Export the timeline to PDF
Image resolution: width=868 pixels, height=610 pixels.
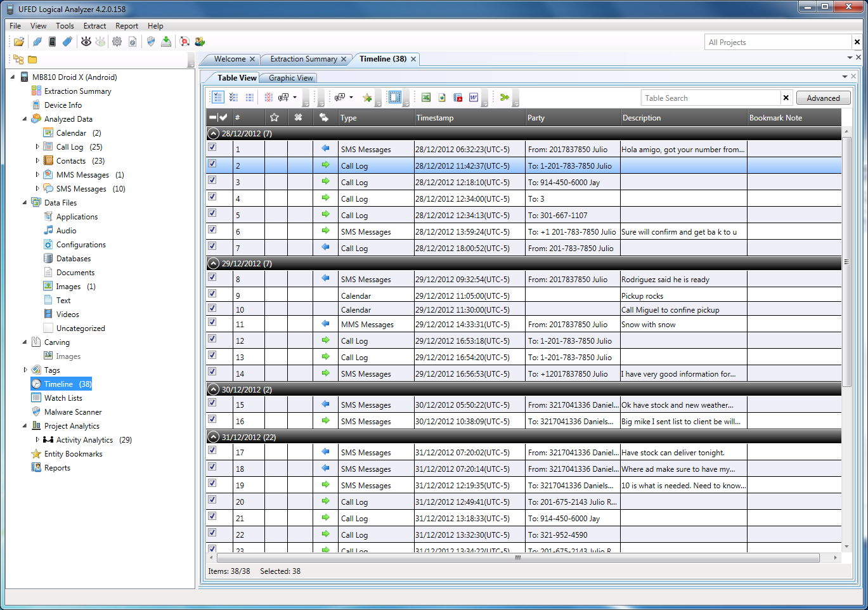[458, 97]
